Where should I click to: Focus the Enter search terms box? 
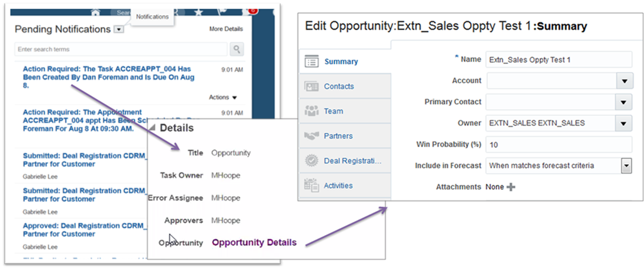pos(121,49)
